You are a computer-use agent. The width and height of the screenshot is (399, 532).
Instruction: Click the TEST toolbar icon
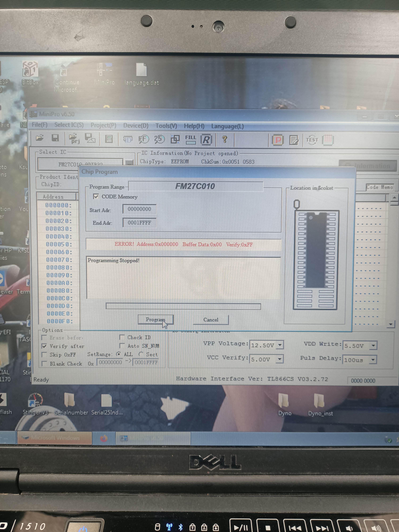pos(312,140)
